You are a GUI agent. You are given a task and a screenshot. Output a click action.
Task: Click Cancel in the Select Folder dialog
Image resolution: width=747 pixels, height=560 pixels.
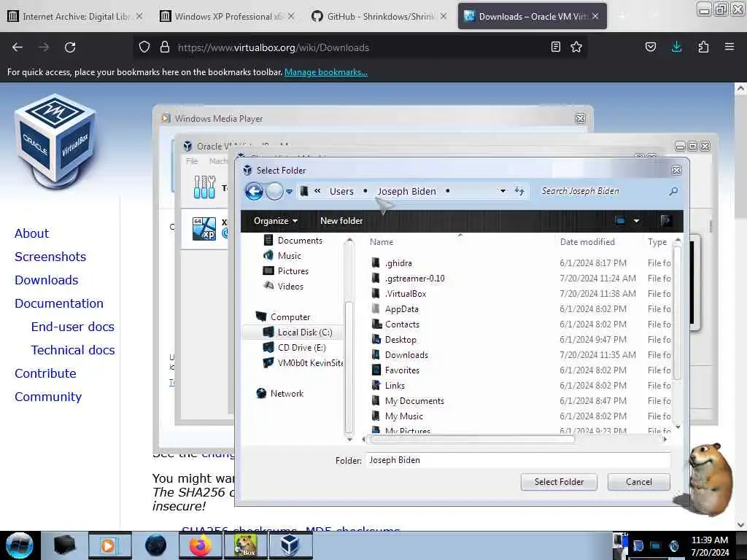[638, 482]
